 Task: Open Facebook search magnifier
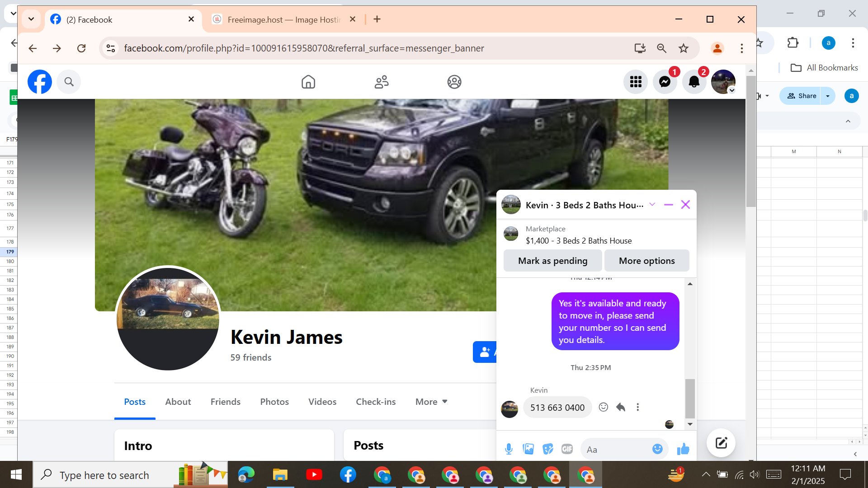69,82
